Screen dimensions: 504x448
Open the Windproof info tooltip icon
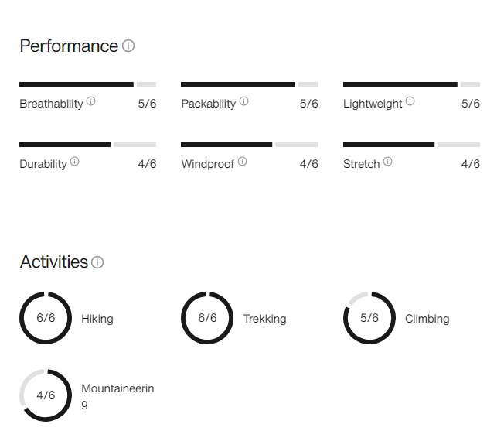point(243,162)
